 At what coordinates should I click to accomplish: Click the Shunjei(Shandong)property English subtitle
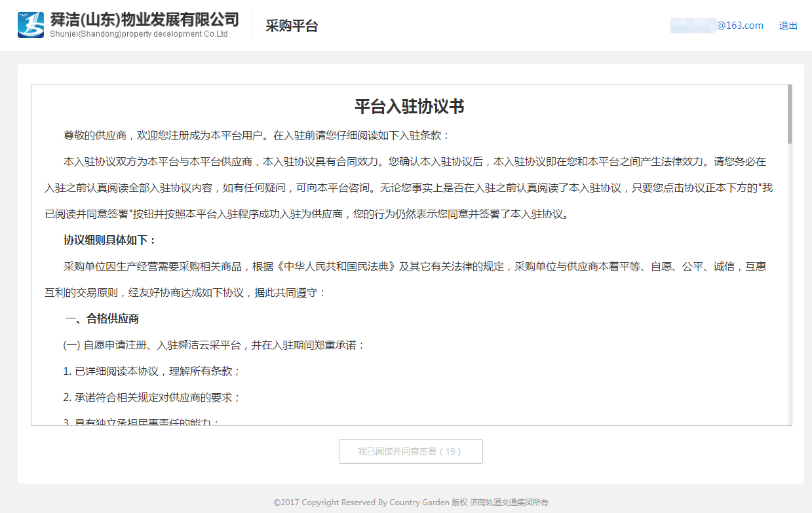click(139, 34)
